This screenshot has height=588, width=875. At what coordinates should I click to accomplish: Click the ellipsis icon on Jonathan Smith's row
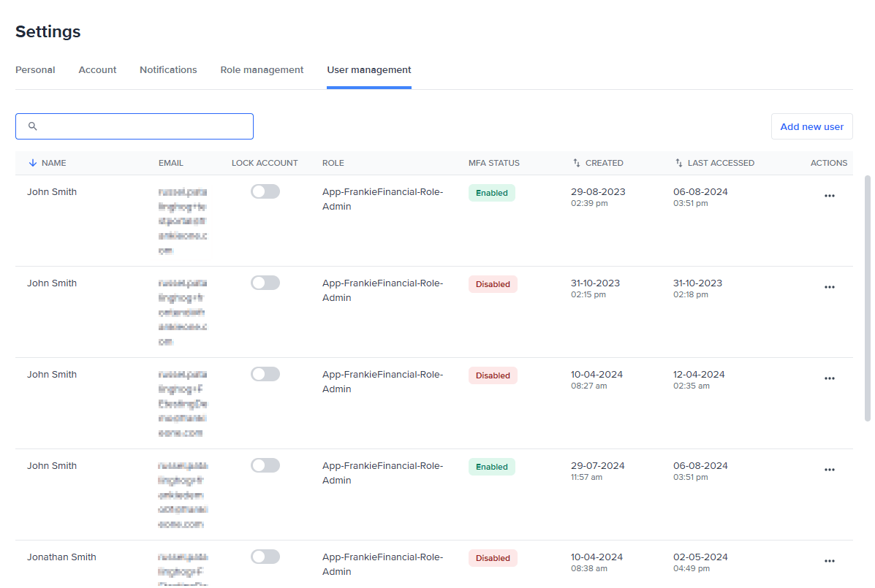pyautogui.click(x=829, y=561)
